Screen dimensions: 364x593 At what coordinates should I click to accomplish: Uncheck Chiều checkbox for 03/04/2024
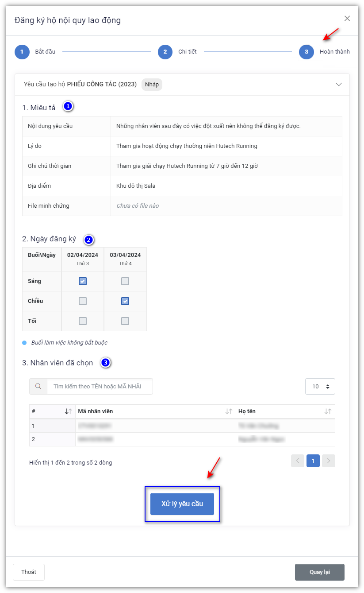pos(125,301)
